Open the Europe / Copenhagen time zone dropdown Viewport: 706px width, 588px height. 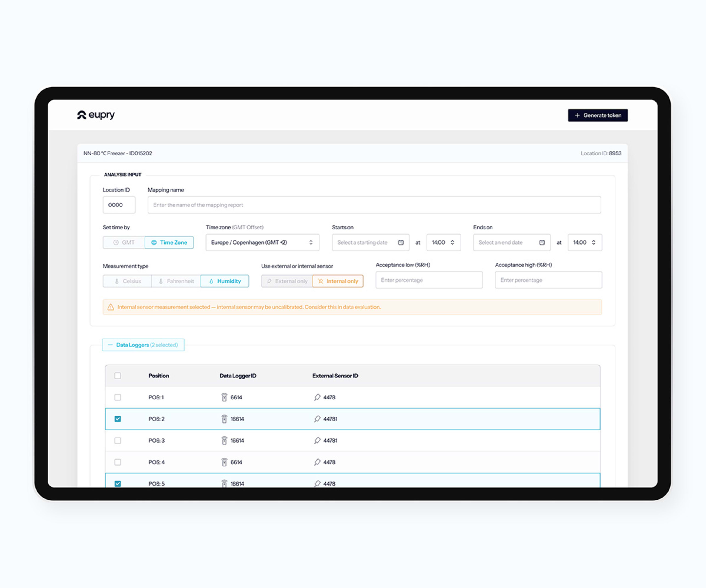point(262,242)
